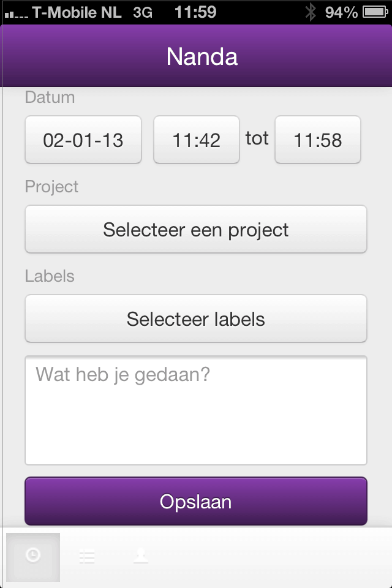Tap the Datum field label
The width and height of the screenshot is (392, 588).
pyautogui.click(x=50, y=97)
